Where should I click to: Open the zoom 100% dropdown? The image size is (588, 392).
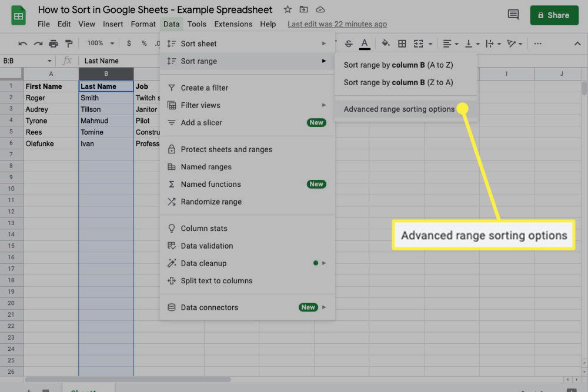tap(100, 43)
